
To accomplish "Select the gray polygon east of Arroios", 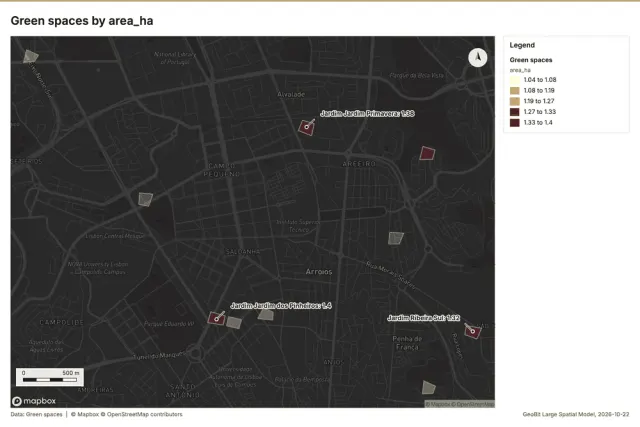I will pyautogui.click(x=396, y=238).
